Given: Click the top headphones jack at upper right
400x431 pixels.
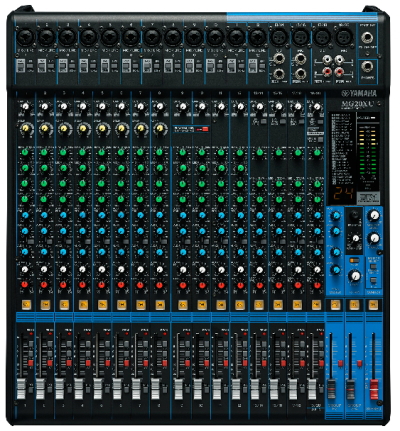Looking at the screenshot, I should coord(368,37).
